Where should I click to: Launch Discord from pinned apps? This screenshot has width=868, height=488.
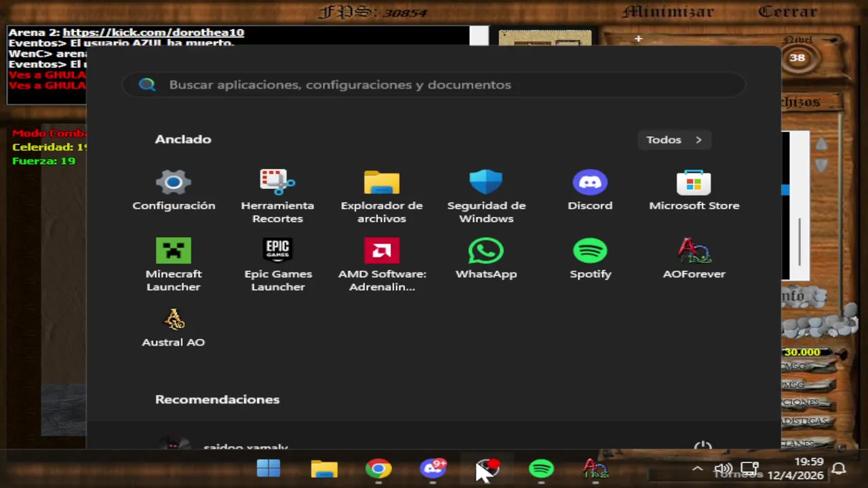tap(590, 190)
